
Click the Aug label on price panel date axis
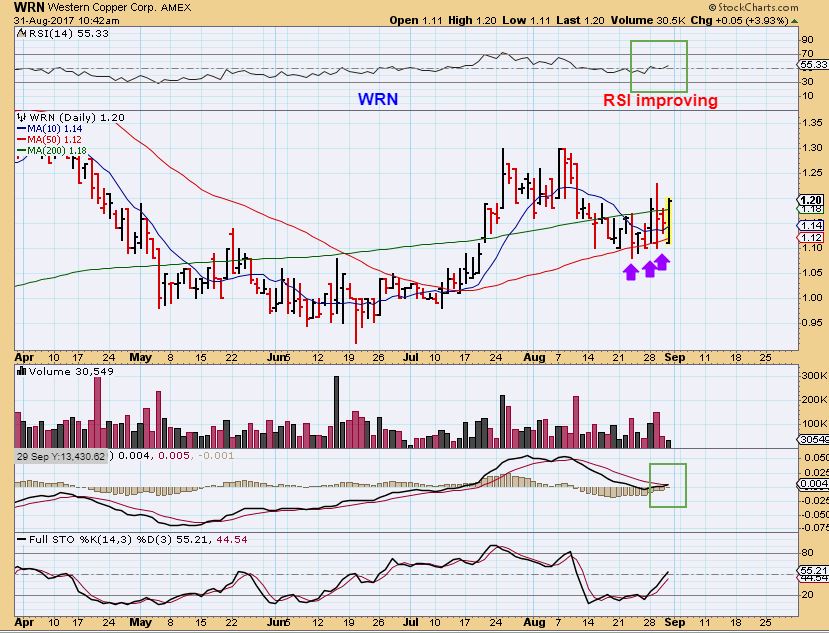[x=535, y=357]
